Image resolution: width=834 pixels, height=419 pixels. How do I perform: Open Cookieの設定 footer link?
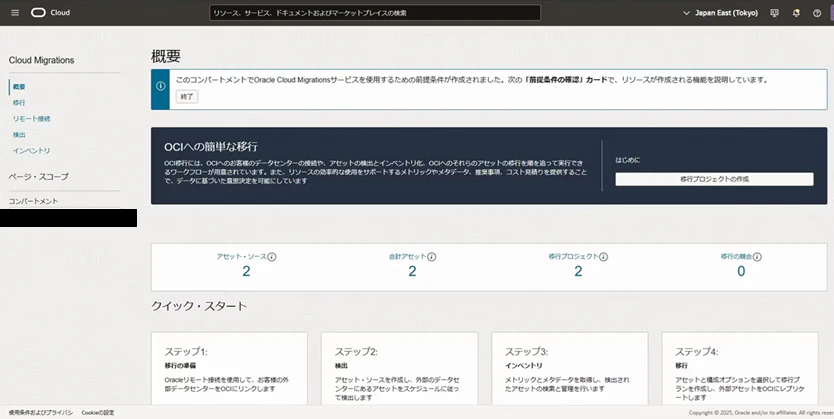pos(98,413)
